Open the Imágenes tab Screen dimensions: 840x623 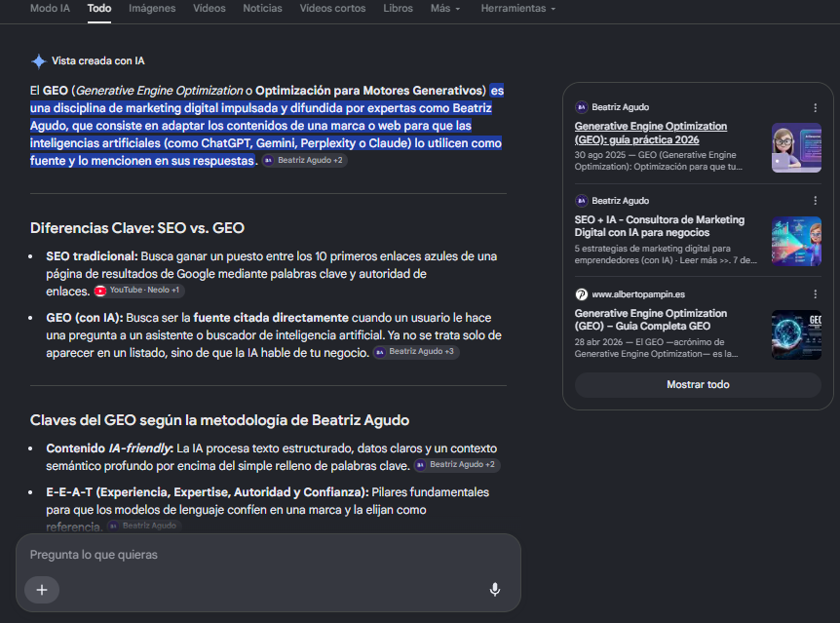(x=152, y=9)
